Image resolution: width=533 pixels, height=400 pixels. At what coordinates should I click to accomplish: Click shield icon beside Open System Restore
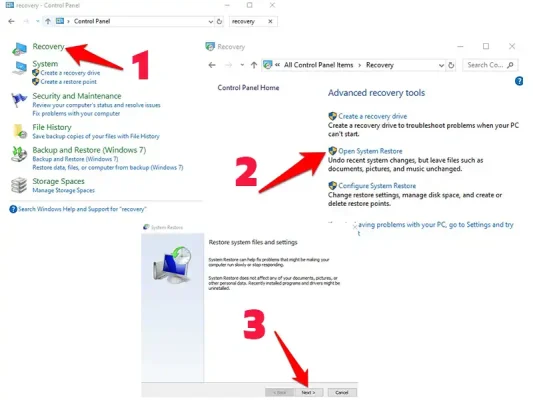(x=332, y=151)
